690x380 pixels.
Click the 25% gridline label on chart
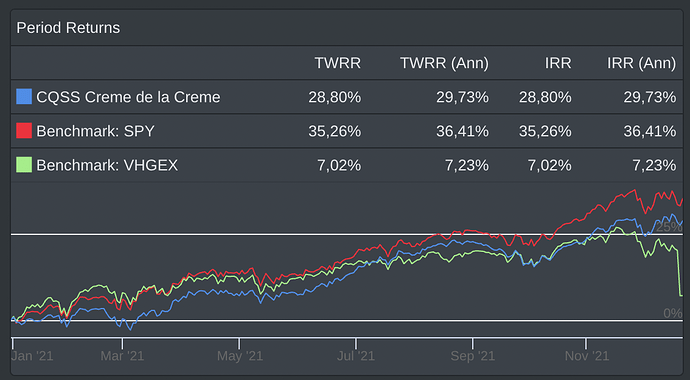point(669,227)
